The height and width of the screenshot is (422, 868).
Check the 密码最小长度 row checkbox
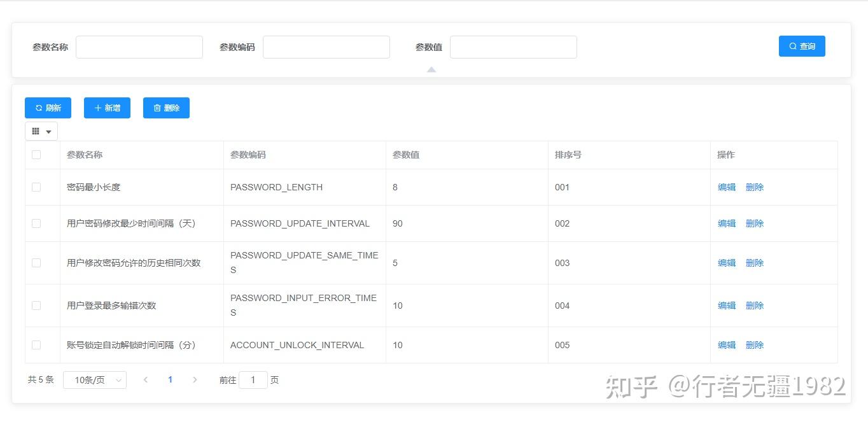click(36, 187)
